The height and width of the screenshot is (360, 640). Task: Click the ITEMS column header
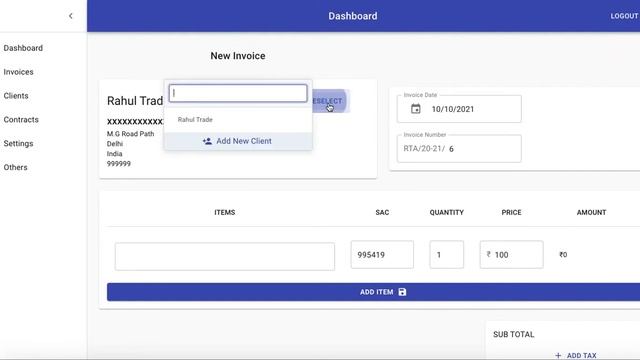point(225,212)
